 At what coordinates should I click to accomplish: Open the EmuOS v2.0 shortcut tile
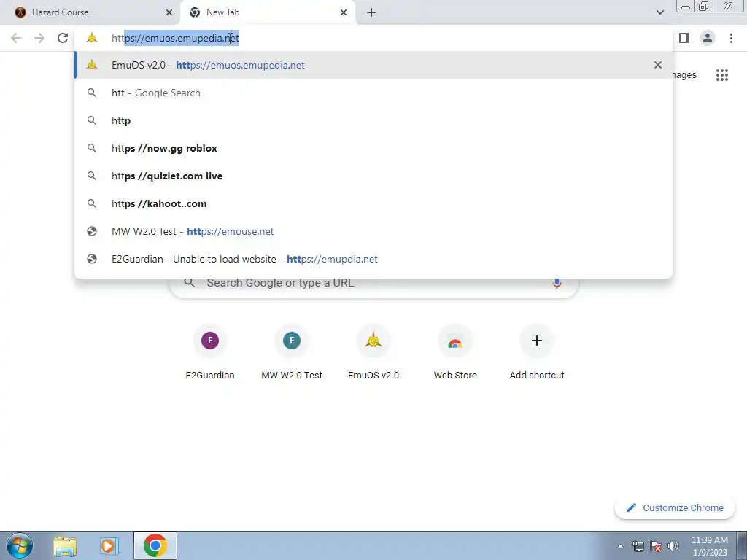tap(373, 352)
